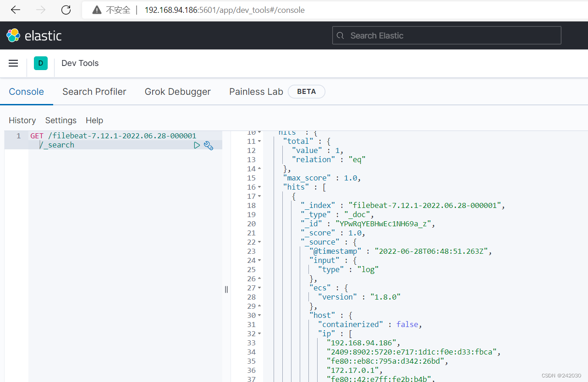Click the "type" : "log" line
The height and width of the screenshot is (382, 588).
(349, 269)
